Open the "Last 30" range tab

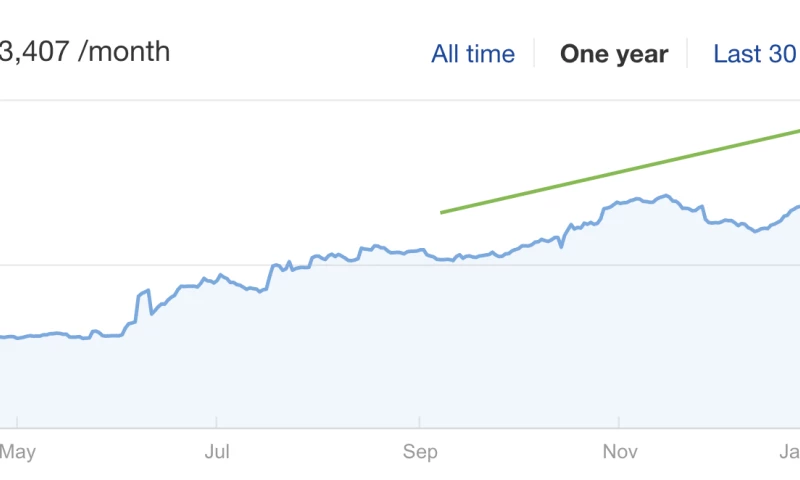(755, 54)
